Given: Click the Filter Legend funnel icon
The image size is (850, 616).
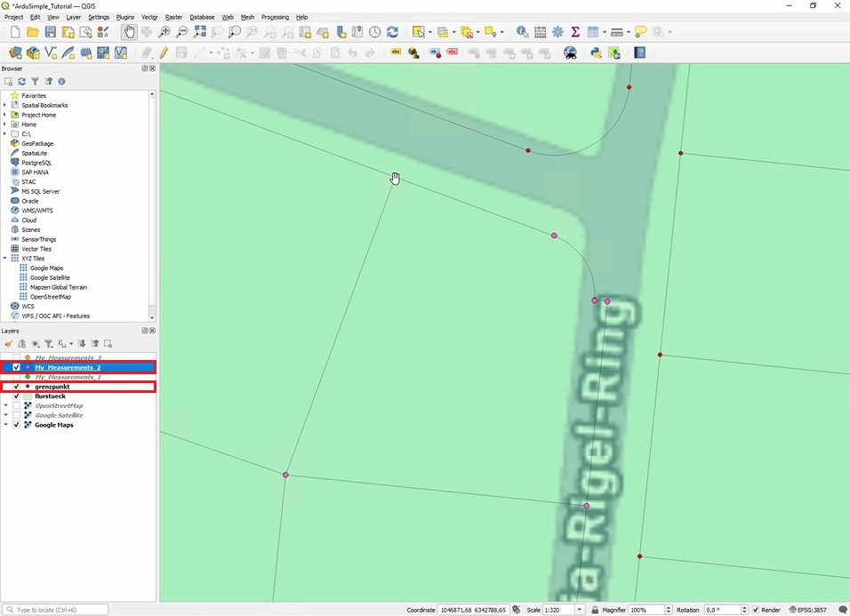Looking at the screenshot, I should (x=49, y=343).
